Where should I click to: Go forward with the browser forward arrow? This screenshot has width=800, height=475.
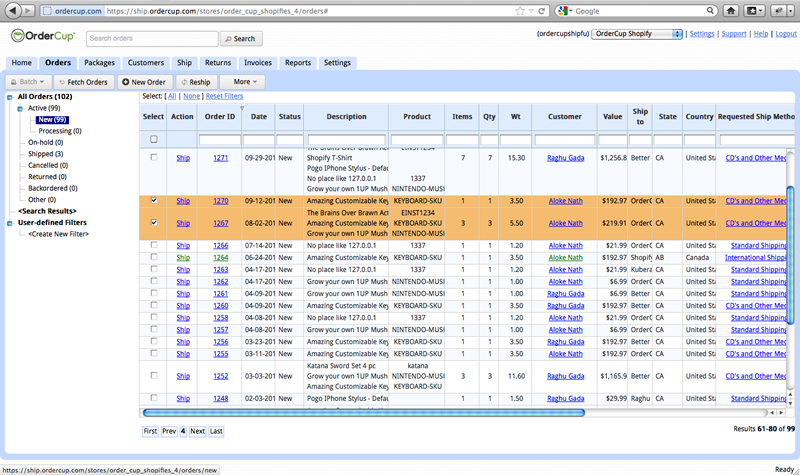(x=29, y=10)
